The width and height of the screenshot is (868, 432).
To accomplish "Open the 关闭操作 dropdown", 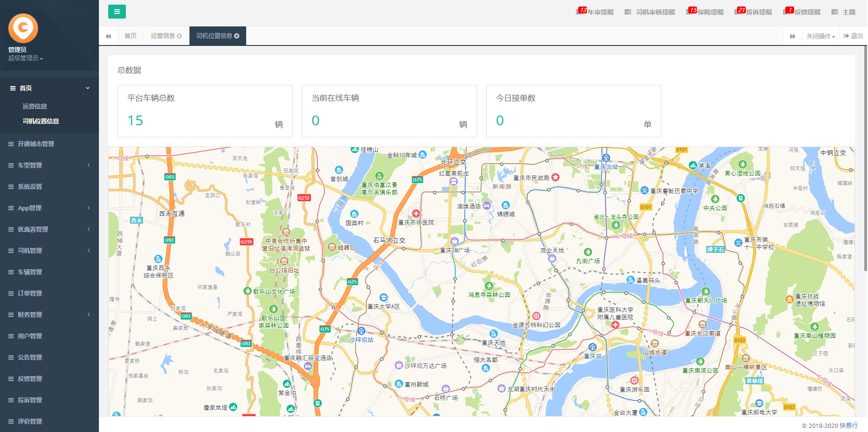I will [x=821, y=36].
